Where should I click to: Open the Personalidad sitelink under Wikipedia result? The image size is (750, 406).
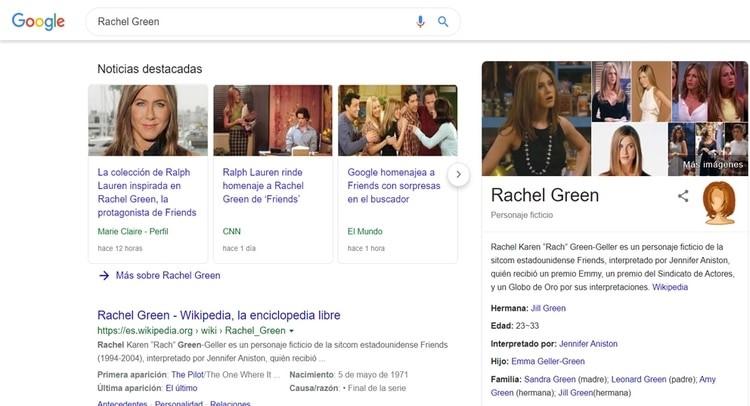pyautogui.click(x=179, y=403)
